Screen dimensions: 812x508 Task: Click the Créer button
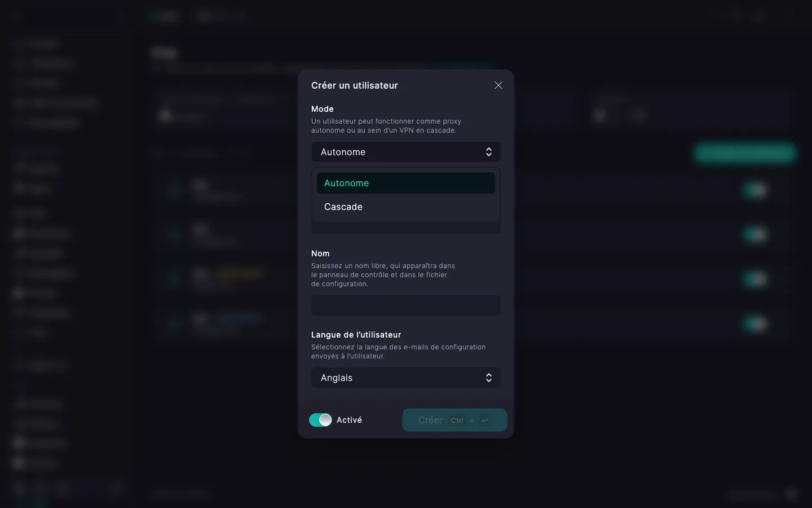pos(454,420)
